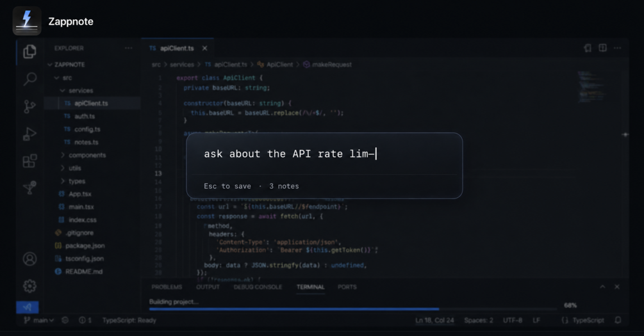Switch to the DEBUG CONSOLE tab
Image resolution: width=644 pixels, height=336 pixels.
pyautogui.click(x=258, y=287)
